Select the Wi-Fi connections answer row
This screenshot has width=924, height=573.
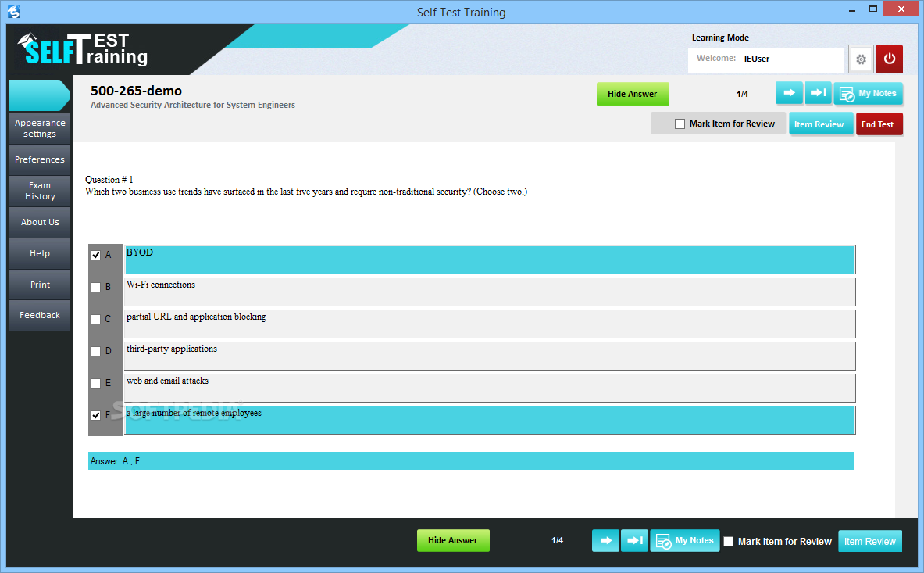pos(490,292)
